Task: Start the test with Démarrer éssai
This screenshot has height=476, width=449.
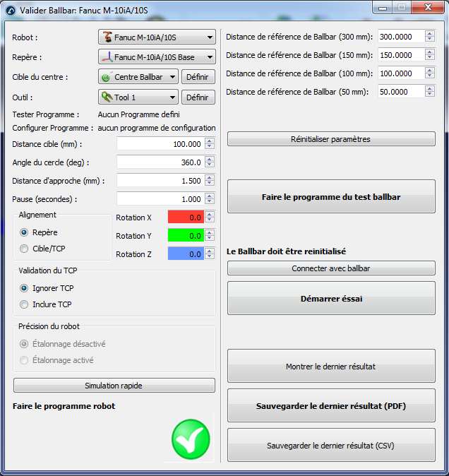Action: click(331, 299)
